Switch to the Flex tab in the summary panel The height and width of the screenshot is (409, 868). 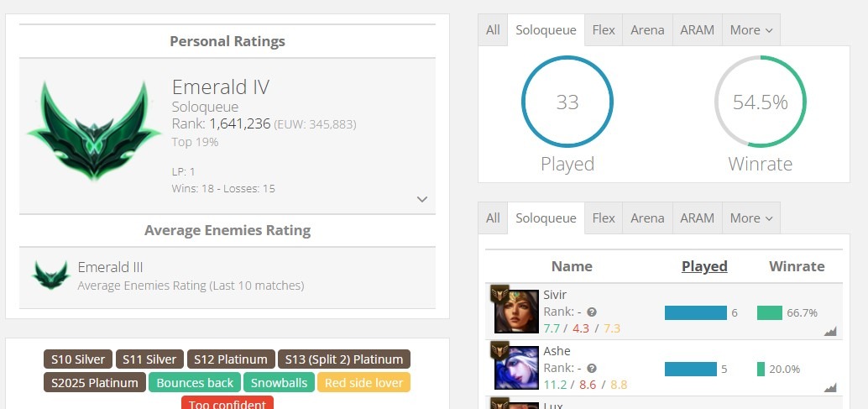[604, 30]
